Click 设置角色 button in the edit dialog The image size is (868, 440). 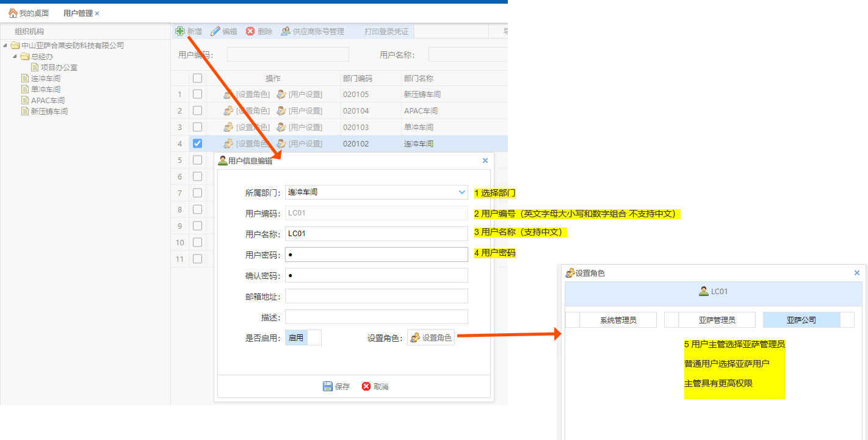[431, 337]
